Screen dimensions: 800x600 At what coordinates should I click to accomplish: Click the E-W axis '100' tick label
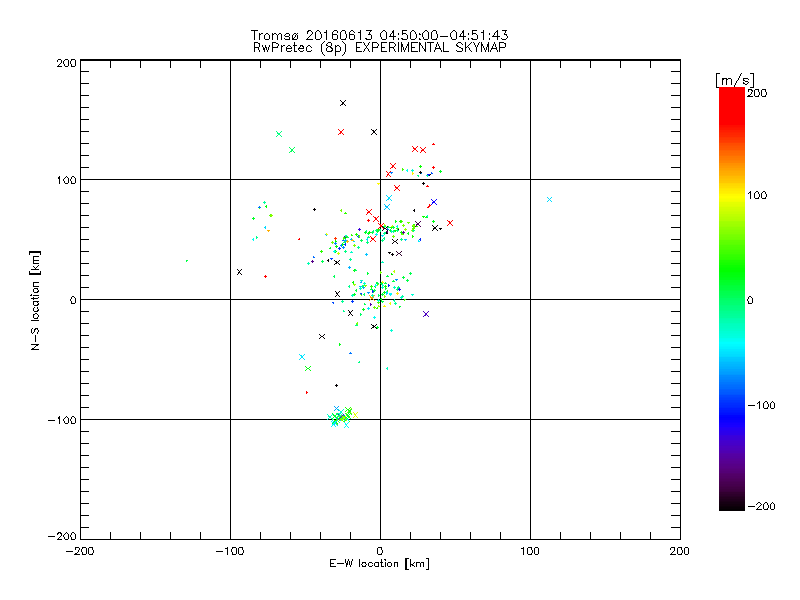tap(530, 551)
